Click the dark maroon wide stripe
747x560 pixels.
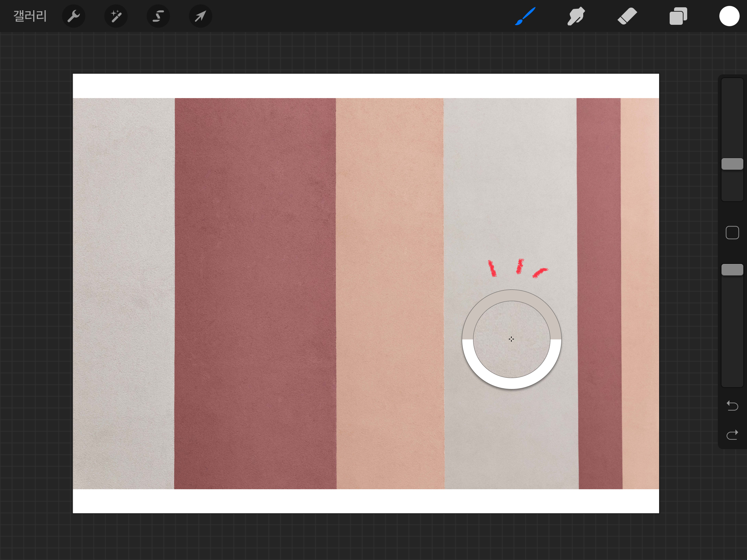(255, 292)
